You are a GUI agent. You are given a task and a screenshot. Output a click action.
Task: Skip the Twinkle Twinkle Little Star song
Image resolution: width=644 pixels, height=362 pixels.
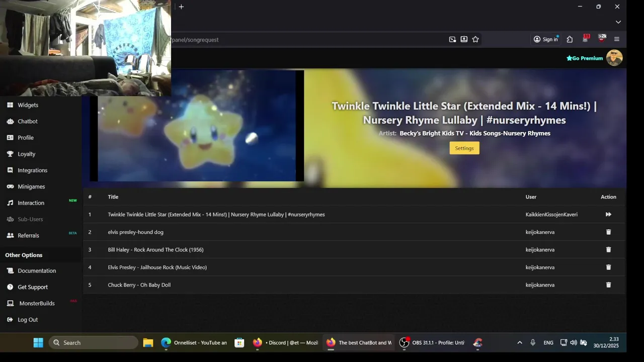[608, 214]
